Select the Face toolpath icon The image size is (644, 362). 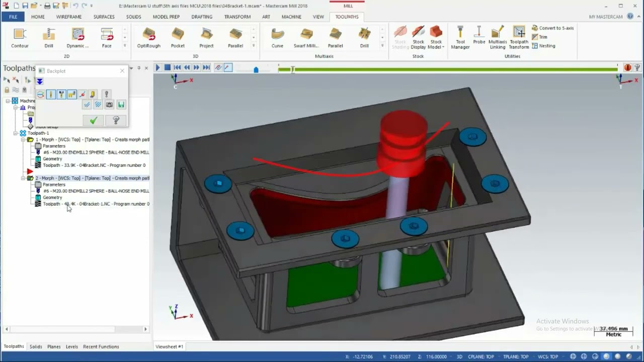tap(107, 38)
